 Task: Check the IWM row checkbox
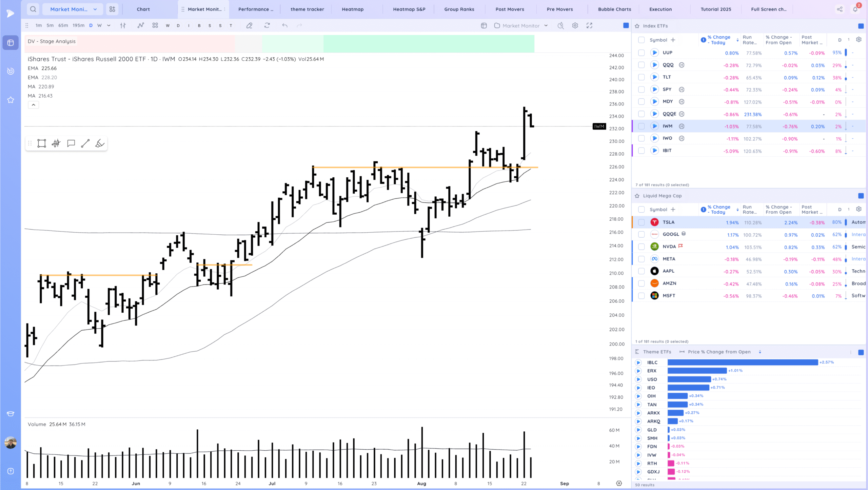coord(641,126)
